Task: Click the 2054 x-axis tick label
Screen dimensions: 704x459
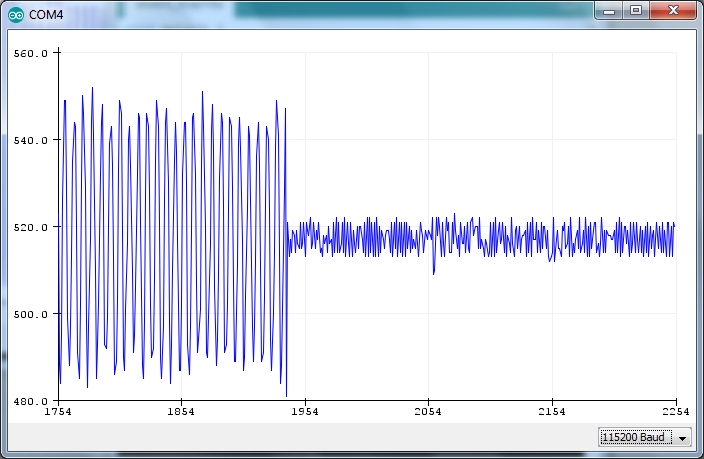Action: [428, 412]
